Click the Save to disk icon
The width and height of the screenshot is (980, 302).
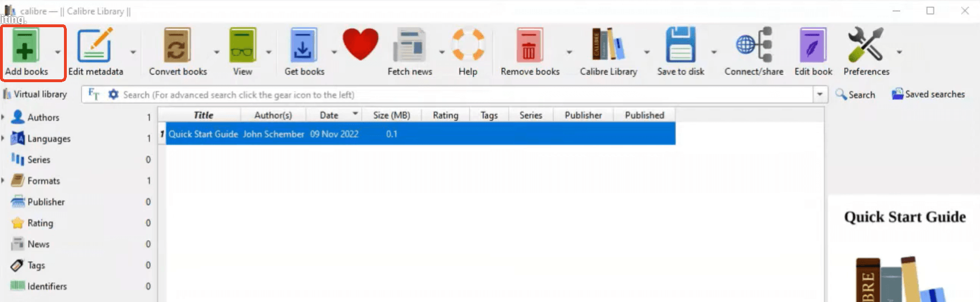(681, 44)
